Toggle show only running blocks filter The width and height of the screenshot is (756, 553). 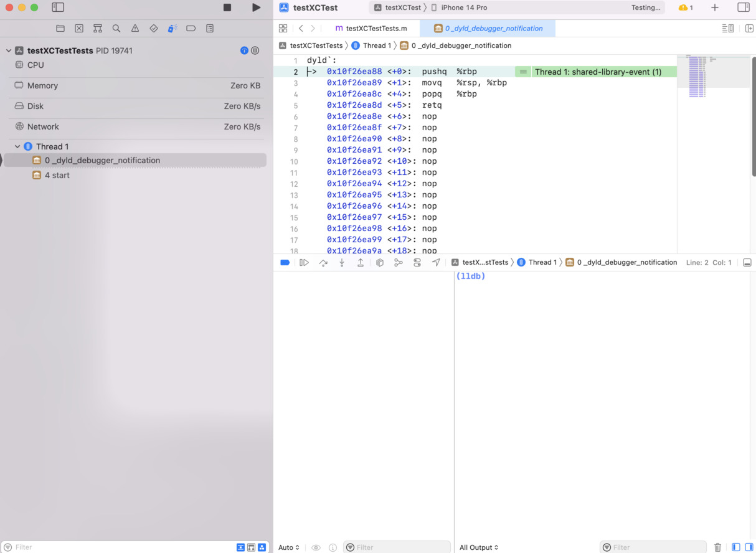coord(262,547)
